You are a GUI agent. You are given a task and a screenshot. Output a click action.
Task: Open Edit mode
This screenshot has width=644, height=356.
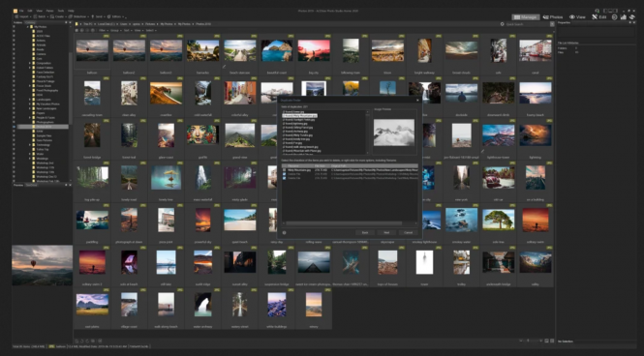click(599, 17)
